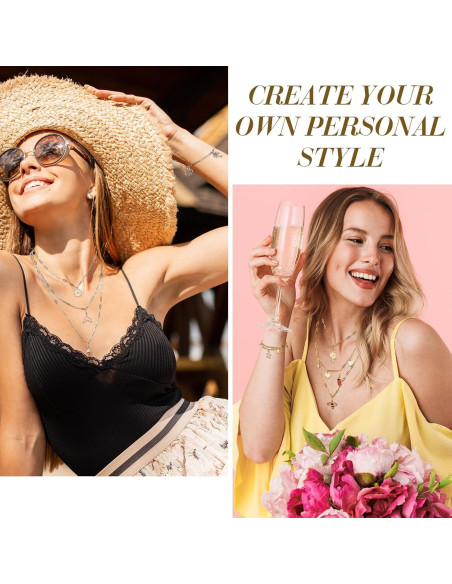
Task: Select the straw hat photo on the left
Action: click(114, 271)
